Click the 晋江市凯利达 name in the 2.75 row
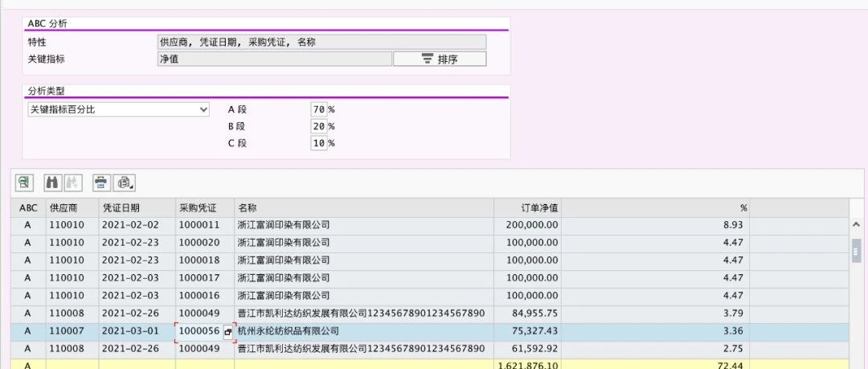Screen dimensions: 868x369 point(361,349)
